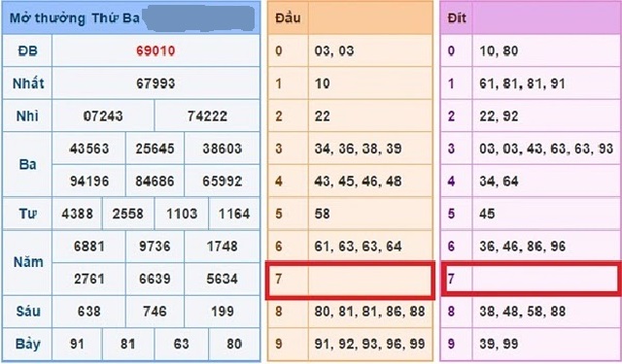Click Đầu row value "34, 36, 38, 39"
Image resolution: width=622 pixels, height=364 pixels.
(359, 149)
